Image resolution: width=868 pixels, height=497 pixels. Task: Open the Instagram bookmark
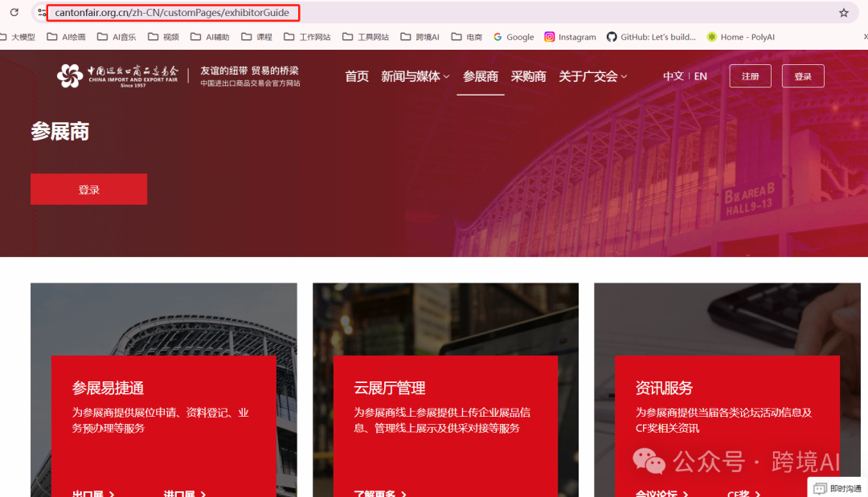coord(570,37)
